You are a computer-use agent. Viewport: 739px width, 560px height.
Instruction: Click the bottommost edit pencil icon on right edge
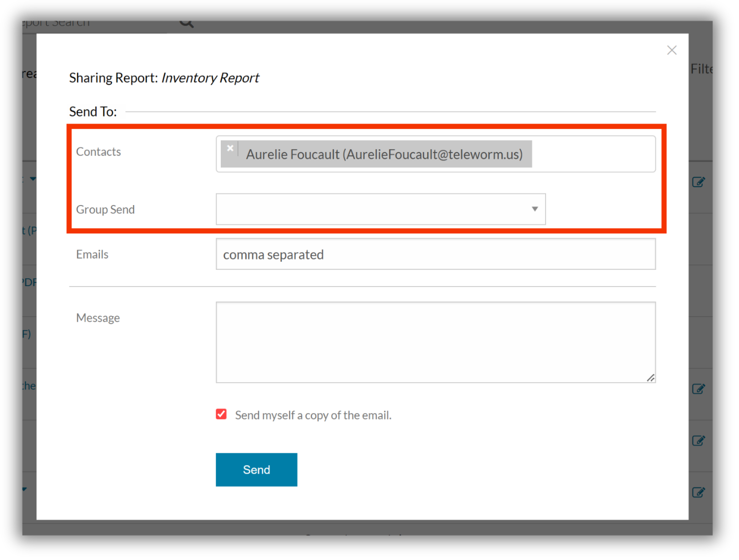coord(698,492)
